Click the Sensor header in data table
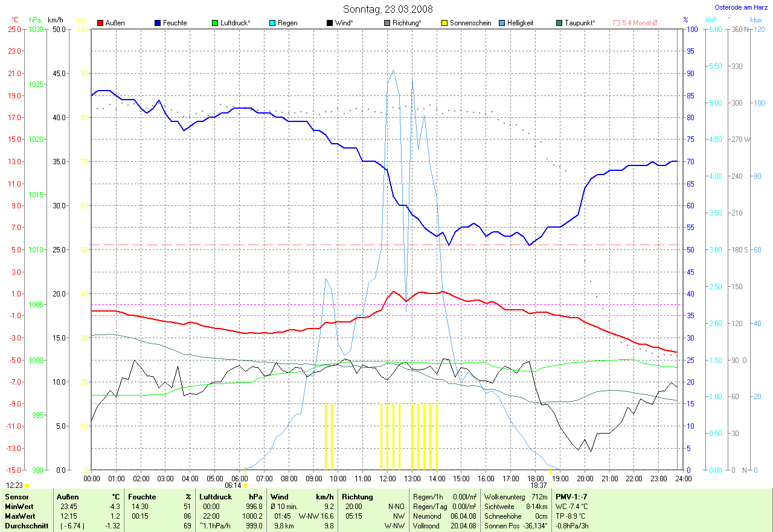Image resolution: width=773 pixels, height=532 pixels. [x=16, y=497]
